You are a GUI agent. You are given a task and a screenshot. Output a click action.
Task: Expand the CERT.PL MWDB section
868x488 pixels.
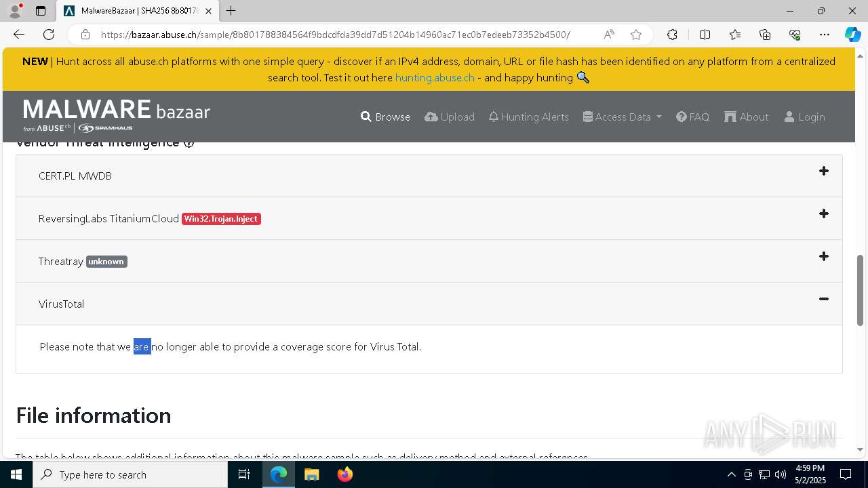[824, 171]
